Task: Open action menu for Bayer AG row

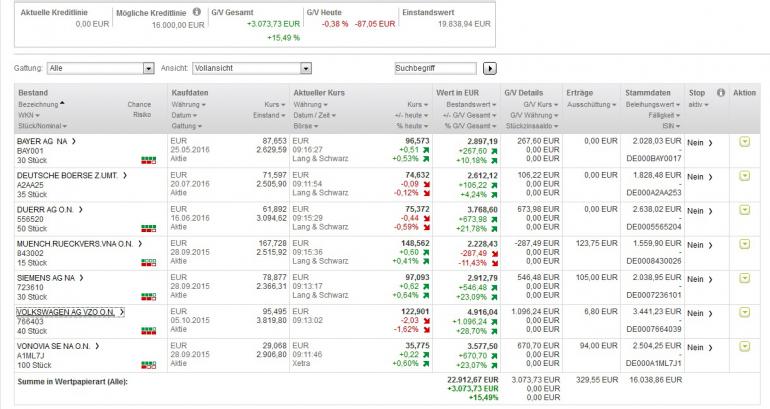Action: pyautogui.click(x=744, y=143)
